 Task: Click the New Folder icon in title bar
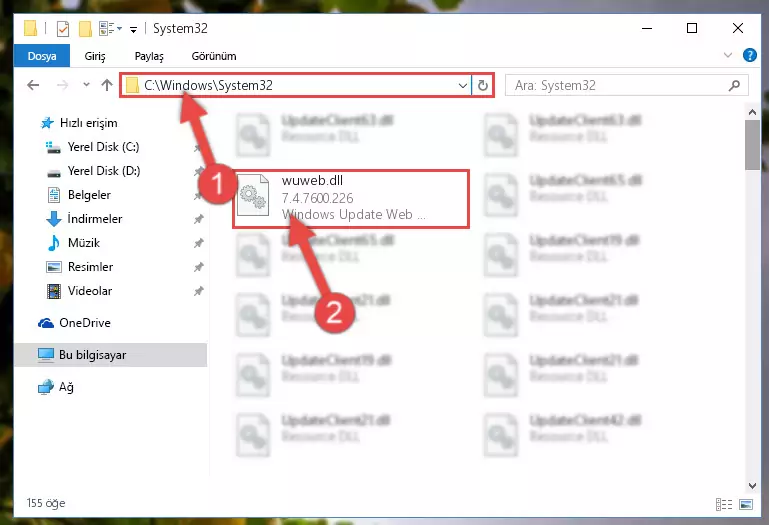tap(85, 29)
